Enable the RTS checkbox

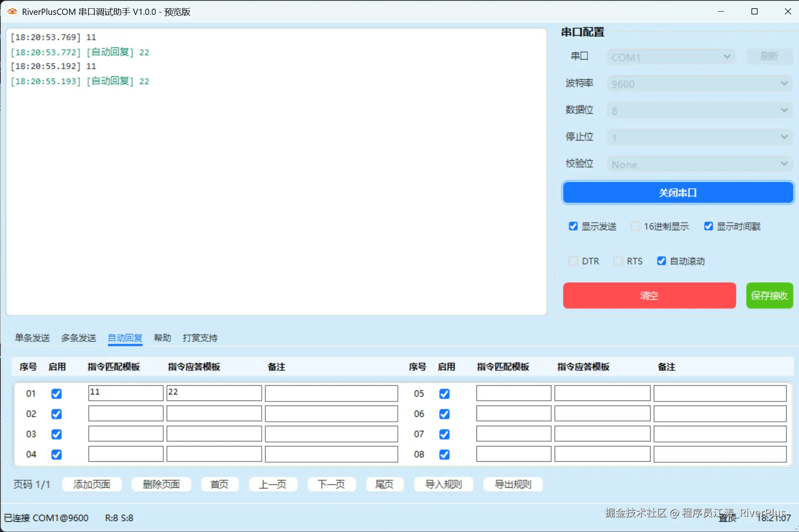618,261
